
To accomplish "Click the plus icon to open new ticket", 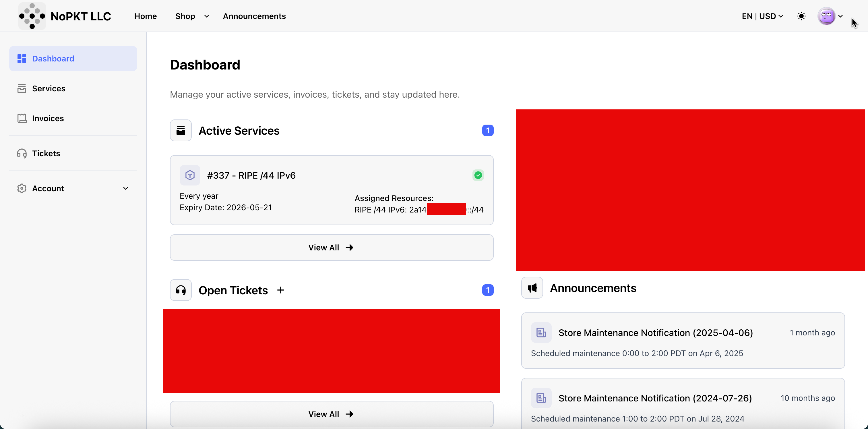I will point(281,290).
